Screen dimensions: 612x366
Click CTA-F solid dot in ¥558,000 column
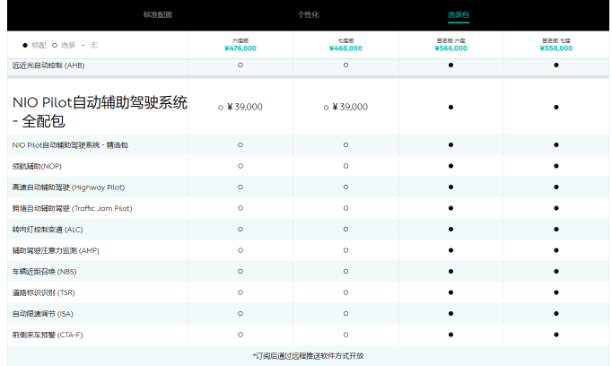tap(556, 335)
